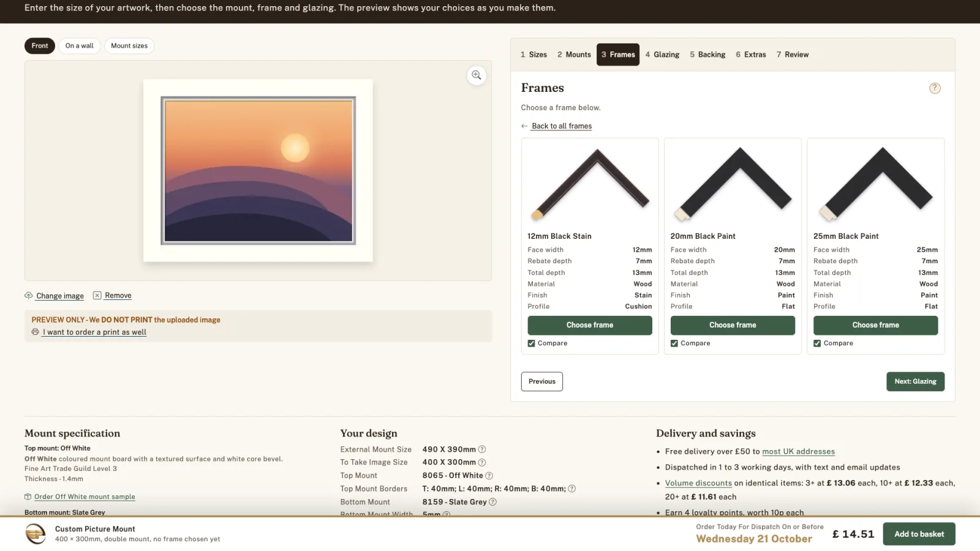Choose frame 20mm Black Paint
The width and height of the screenshot is (980, 551).
click(x=733, y=325)
